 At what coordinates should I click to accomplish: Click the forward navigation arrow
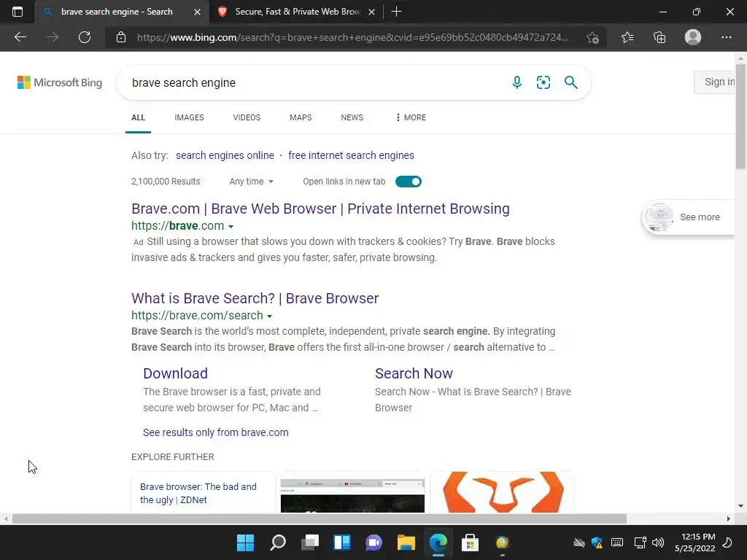[x=53, y=37]
